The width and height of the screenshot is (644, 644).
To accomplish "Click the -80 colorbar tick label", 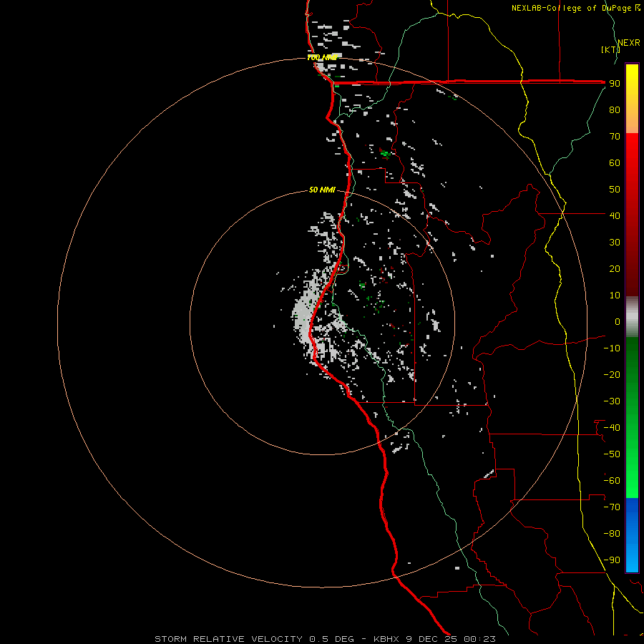I will tap(612, 534).
